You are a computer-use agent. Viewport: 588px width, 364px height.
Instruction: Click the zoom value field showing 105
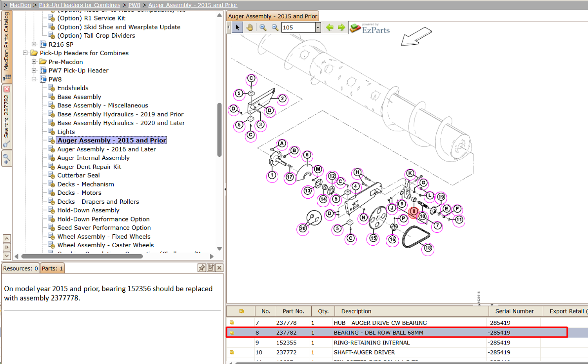tap(298, 27)
